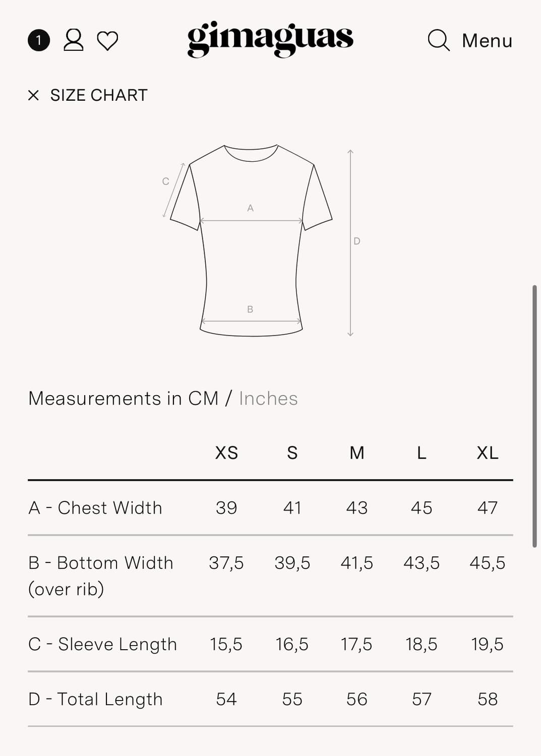Select the XS column header

226,453
